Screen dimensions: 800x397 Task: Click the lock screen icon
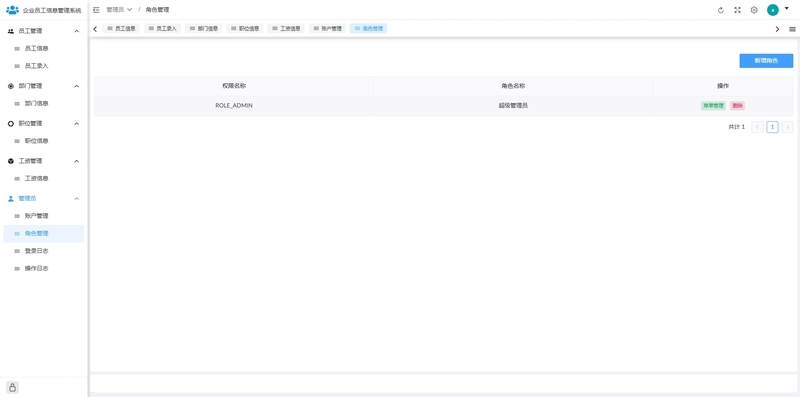point(12,387)
